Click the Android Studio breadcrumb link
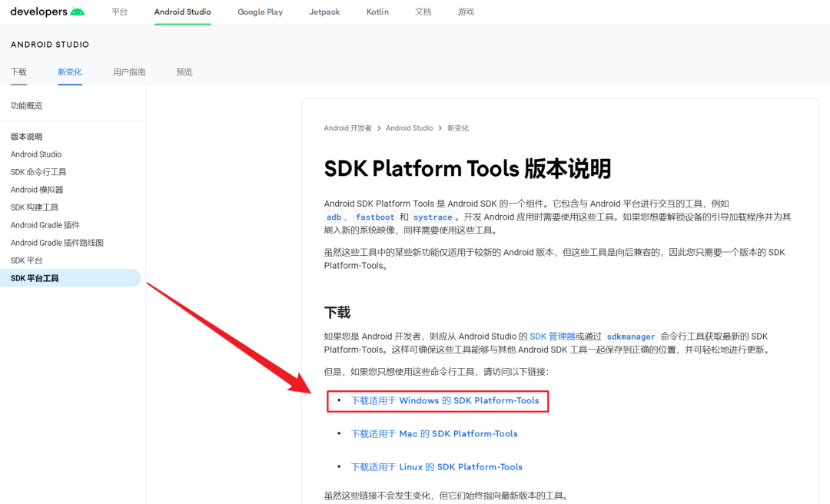830x504 pixels. (409, 128)
